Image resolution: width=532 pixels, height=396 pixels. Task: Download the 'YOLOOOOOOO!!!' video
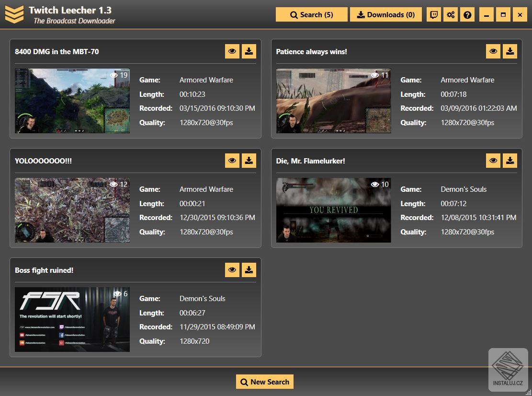coord(249,161)
